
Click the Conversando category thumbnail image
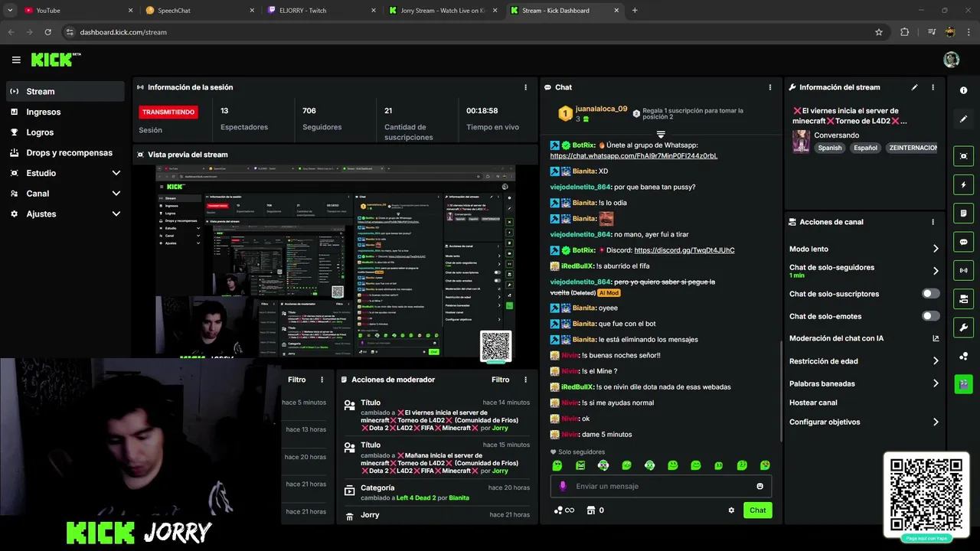[801, 142]
